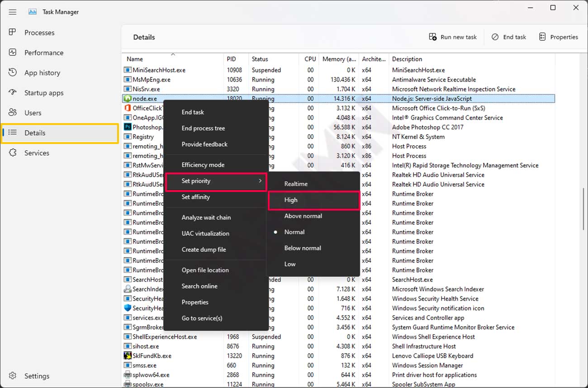
Task: Select the sihost.exe row
Action: [x=338, y=346]
